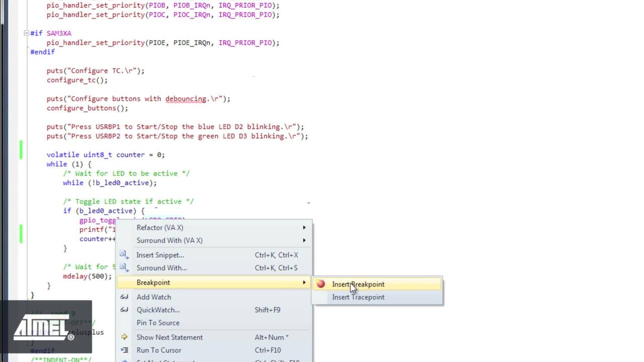Expand the Refactor (VA X) submenu arrow
Viewport: 644px width, 362px height.
coord(304,227)
